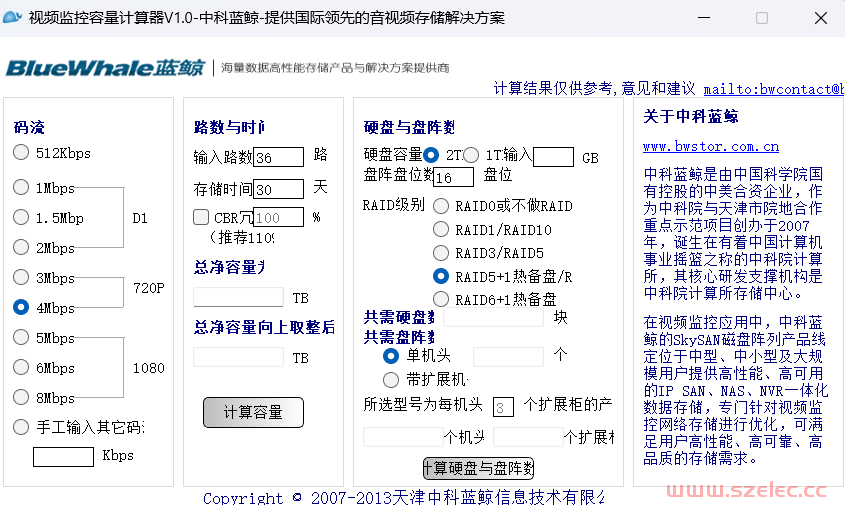Click the 共需硬盘数 result field

tap(493, 317)
